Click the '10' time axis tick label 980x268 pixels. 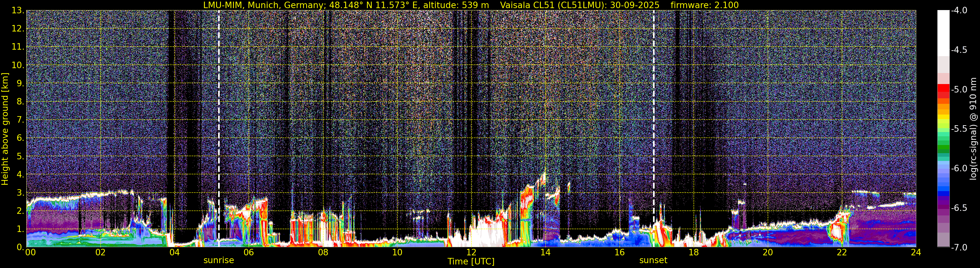(397, 252)
